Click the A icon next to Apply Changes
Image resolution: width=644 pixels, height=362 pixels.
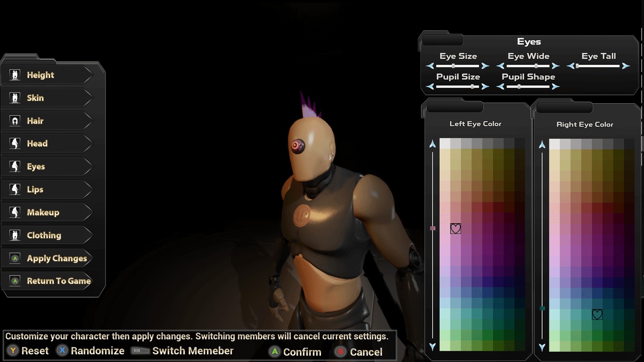[x=15, y=258]
